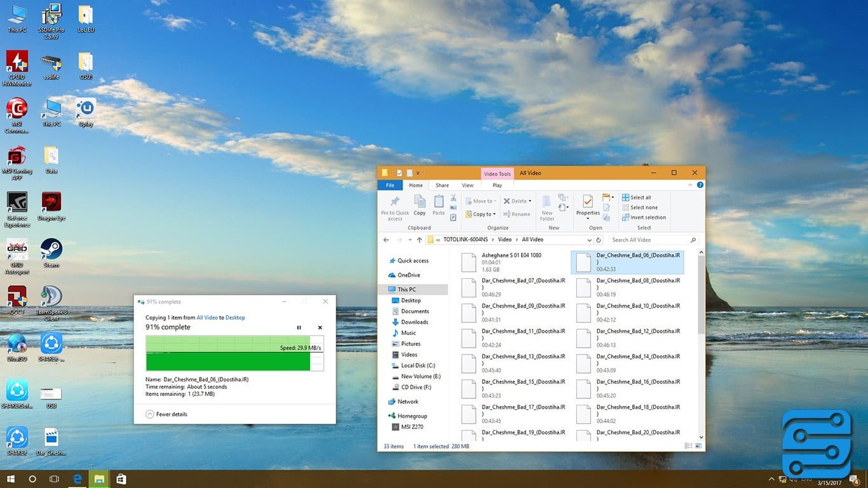Click the refresh button beside address bar
The height and width of the screenshot is (488, 868).
tap(598, 240)
